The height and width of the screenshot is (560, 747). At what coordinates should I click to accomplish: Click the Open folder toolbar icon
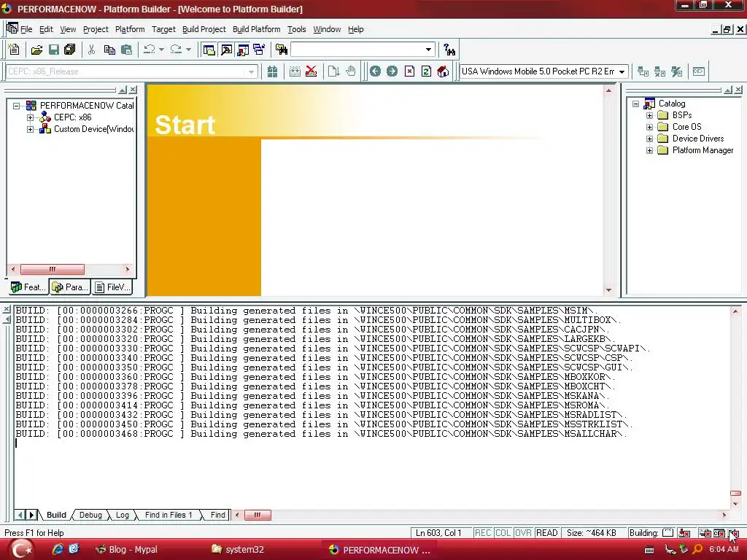(36, 50)
